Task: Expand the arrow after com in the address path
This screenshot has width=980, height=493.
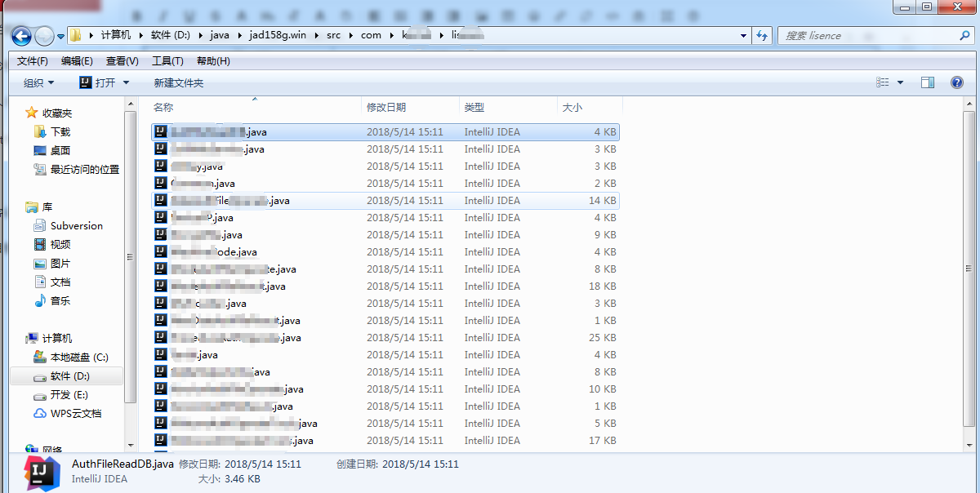Action: pyautogui.click(x=391, y=36)
